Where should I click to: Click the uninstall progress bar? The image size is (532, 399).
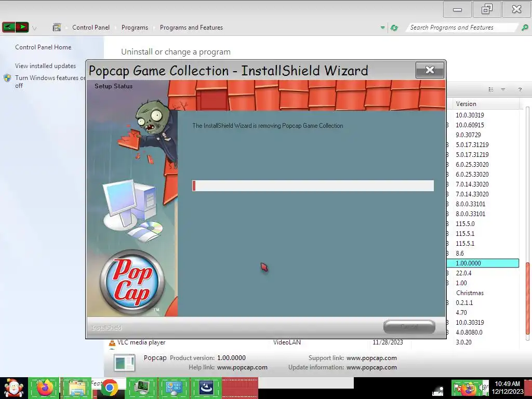313,185
